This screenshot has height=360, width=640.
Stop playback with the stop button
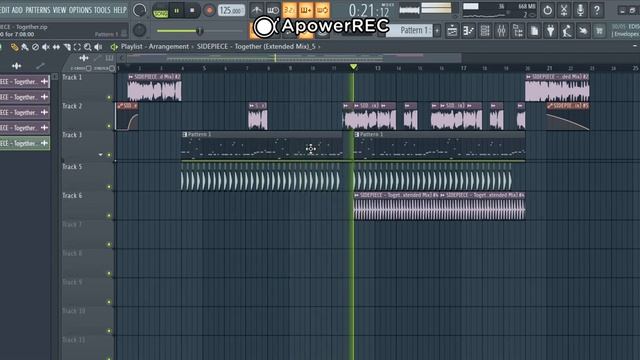tap(192, 11)
